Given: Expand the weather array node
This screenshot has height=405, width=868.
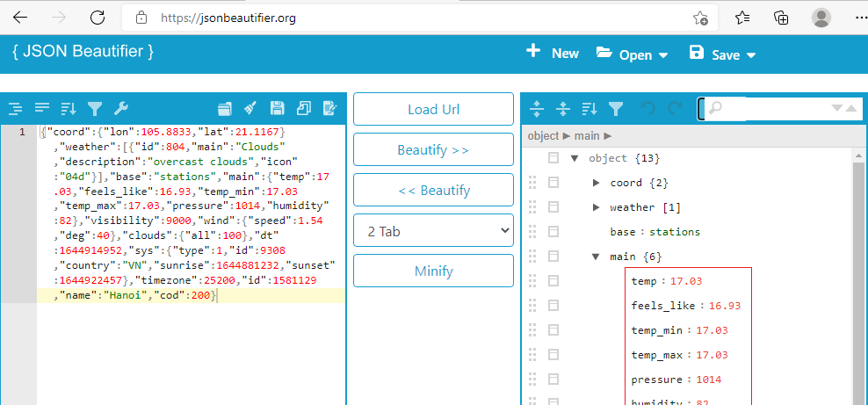Looking at the screenshot, I should [597, 207].
